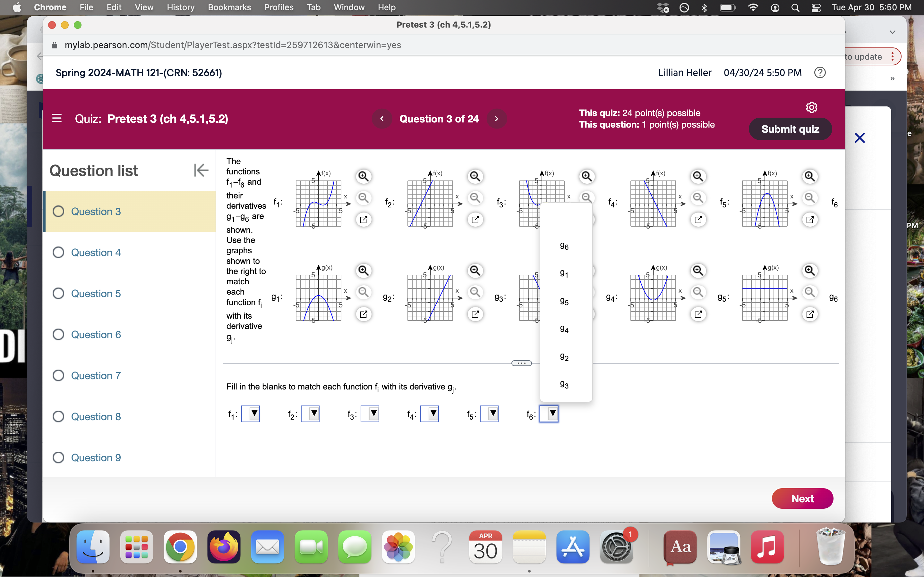Open the History menu

(x=180, y=7)
